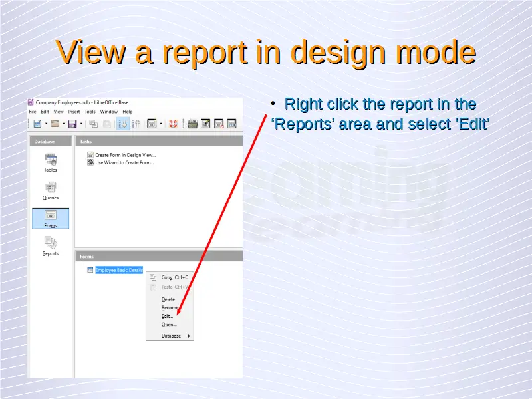The width and height of the screenshot is (532, 399).
Task: Open the Tools menu
Action: (x=90, y=112)
